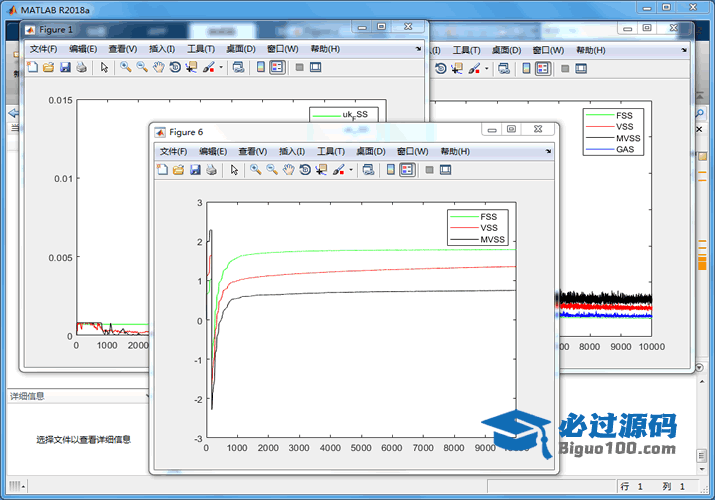This screenshot has height=500, width=715.
Task: Click Save Figure icon in Figure 6
Action: pyautogui.click(x=195, y=170)
